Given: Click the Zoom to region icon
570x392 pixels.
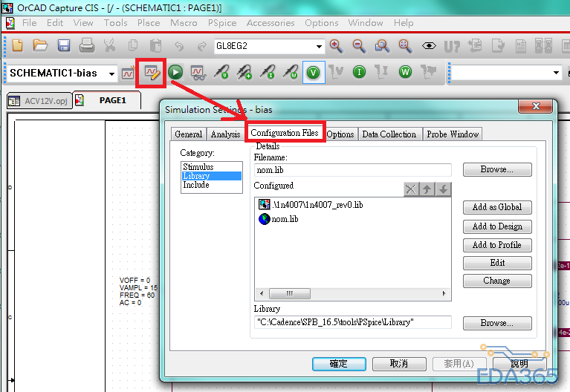Looking at the screenshot, I should point(383,46).
